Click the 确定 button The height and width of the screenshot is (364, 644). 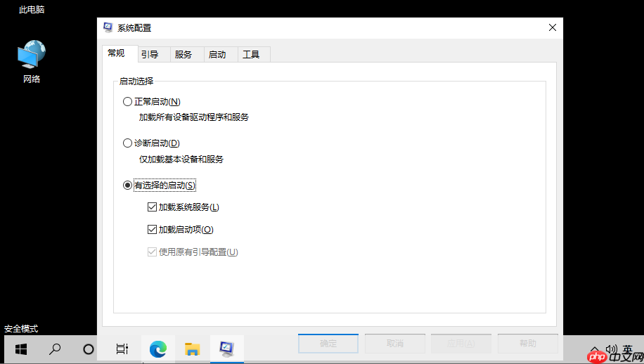pos(328,343)
